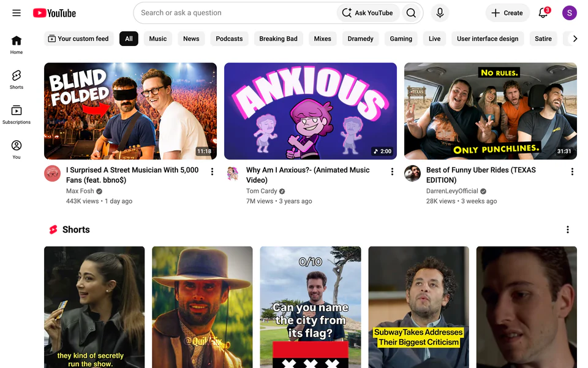Open the You page in sidebar
This screenshot has height=368, width=588.
coord(17,150)
